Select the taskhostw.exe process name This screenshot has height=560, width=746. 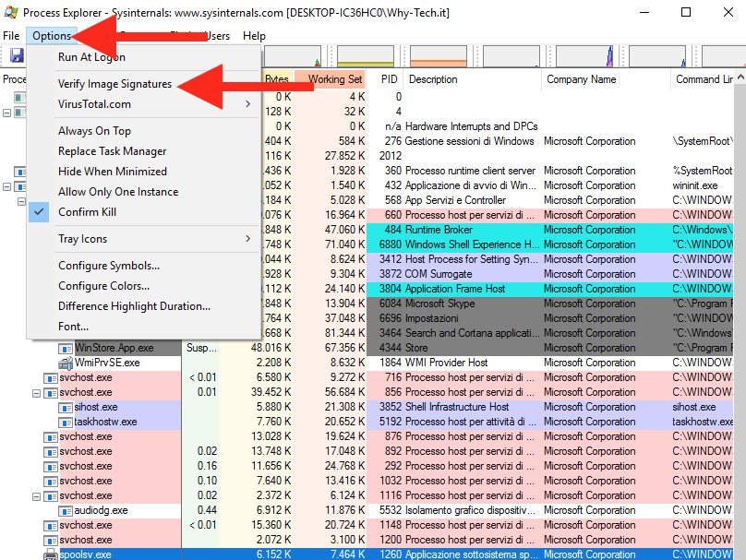click(x=105, y=422)
